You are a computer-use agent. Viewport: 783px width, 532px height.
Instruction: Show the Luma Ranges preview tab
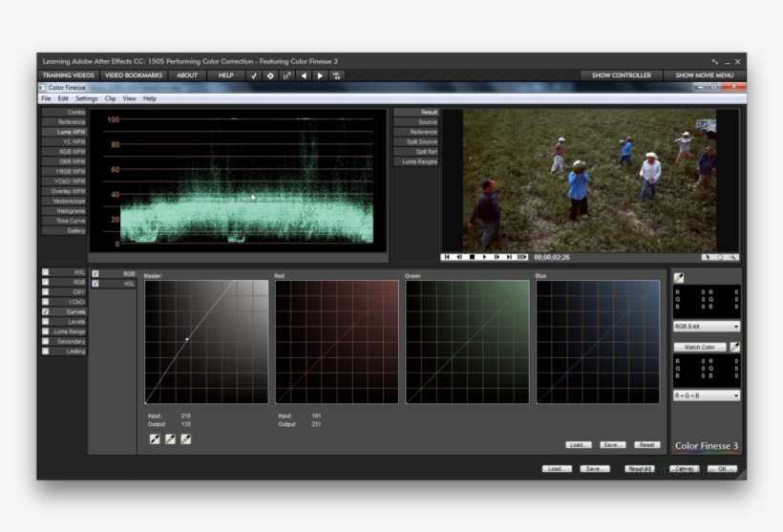click(416, 161)
